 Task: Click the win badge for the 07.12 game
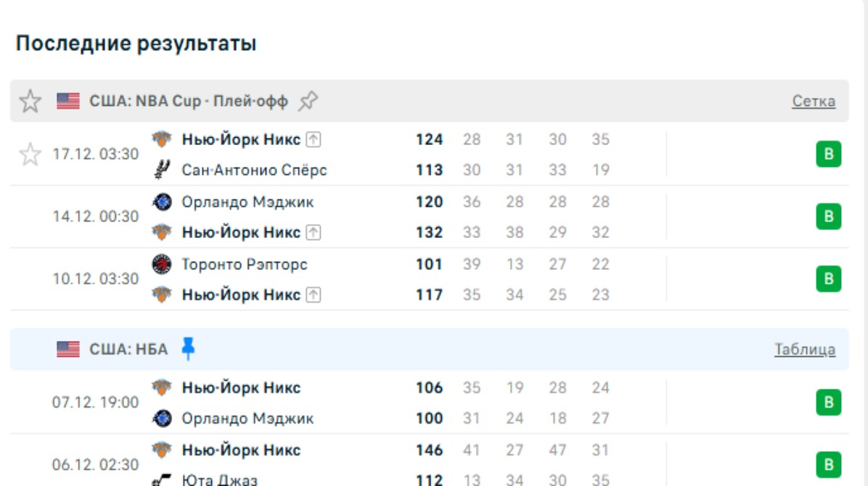point(828,403)
